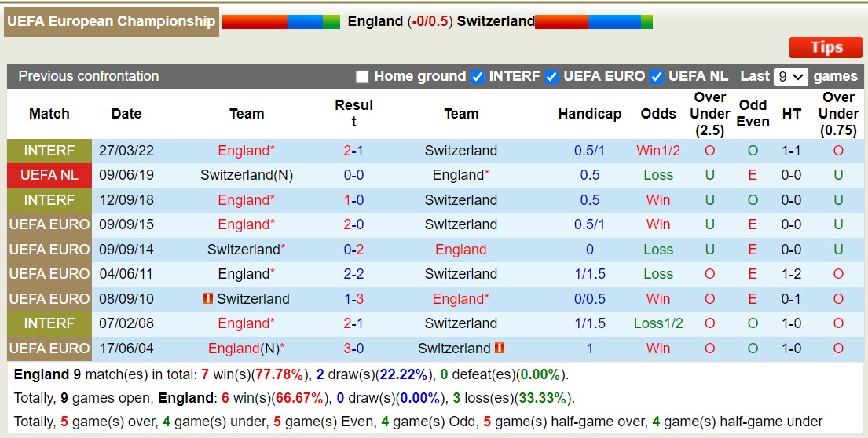Click the red Tips button
This screenshot has height=438, width=868.
826,48
